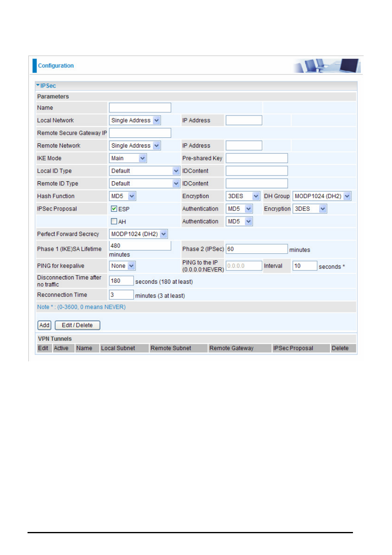Viewport: 392px width, 555px height.
Task: Open the Remote Network Single Address dropdown
Action: click(x=135, y=146)
